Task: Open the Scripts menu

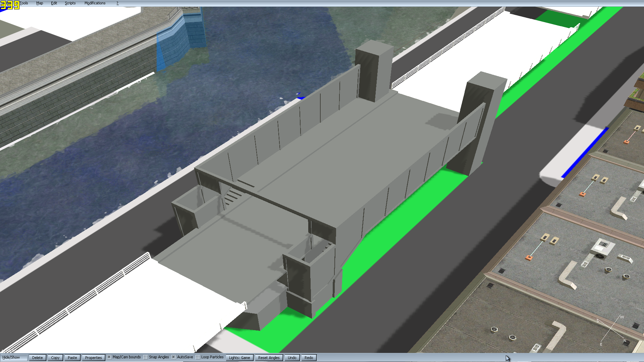Action: point(70,3)
